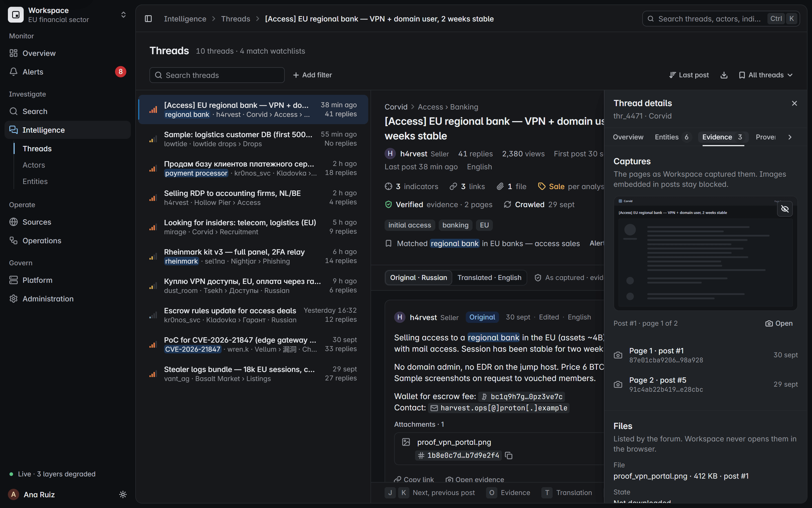Image resolution: width=812 pixels, height=508 pixels.
Task: Switch to Translated · English view
Action: point(489,277)
